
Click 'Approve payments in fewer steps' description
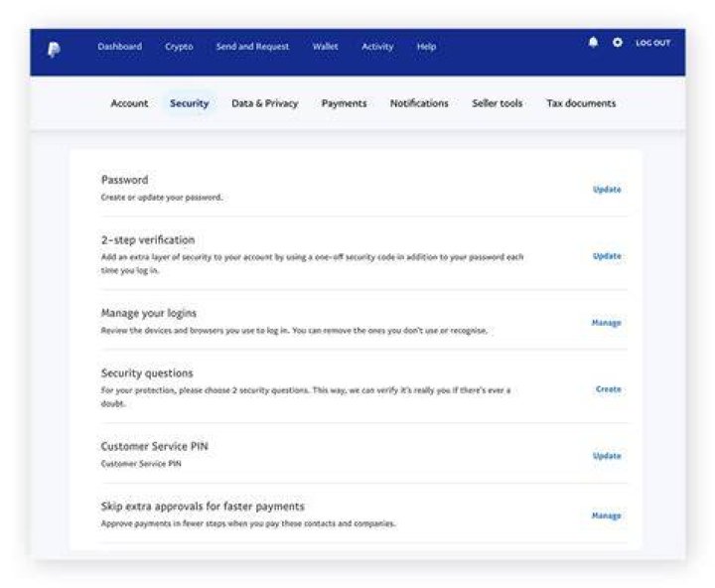coord(248,523)
